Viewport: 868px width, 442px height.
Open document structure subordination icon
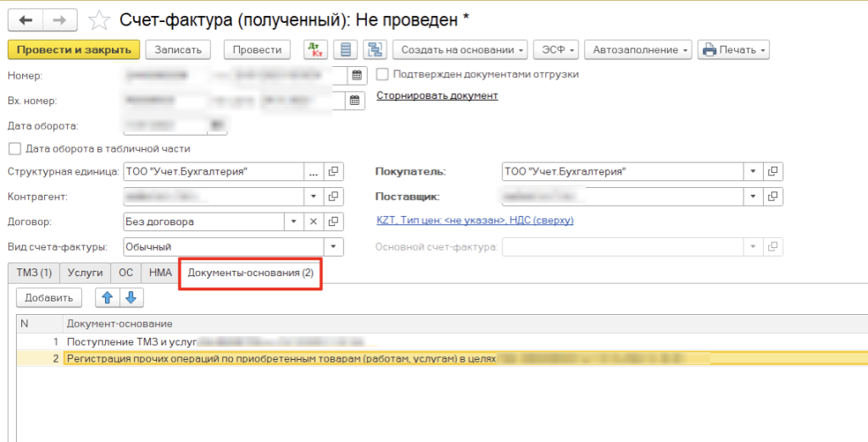pos(374,50)
